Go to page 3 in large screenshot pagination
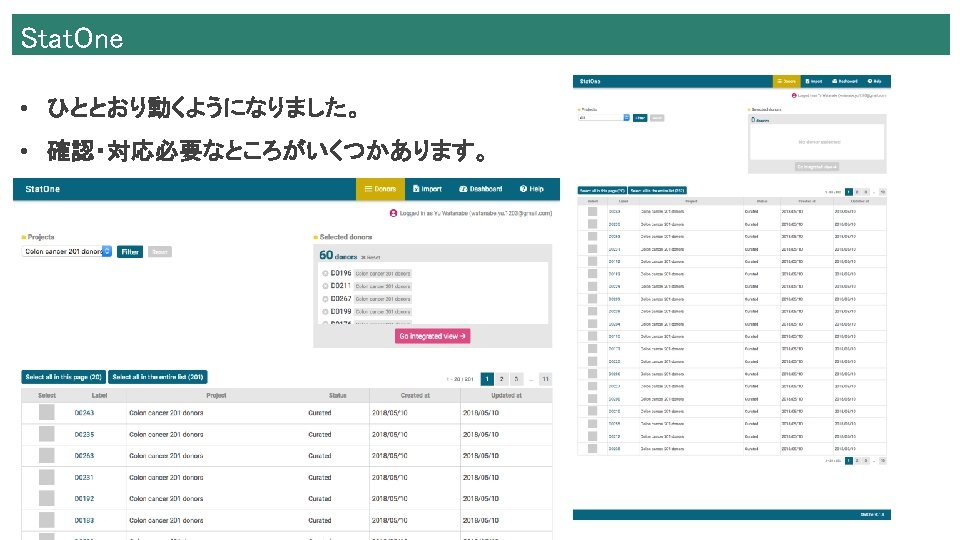 [x=516, y=379]
